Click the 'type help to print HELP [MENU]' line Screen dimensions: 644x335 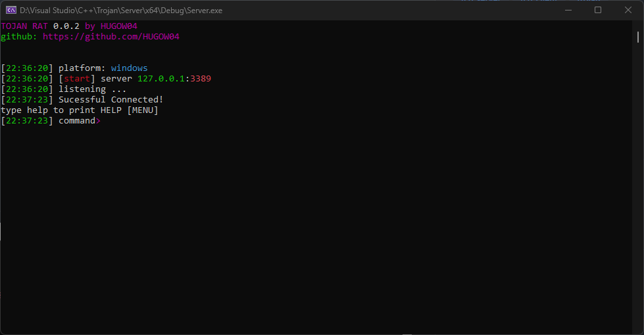click(80, 110)
